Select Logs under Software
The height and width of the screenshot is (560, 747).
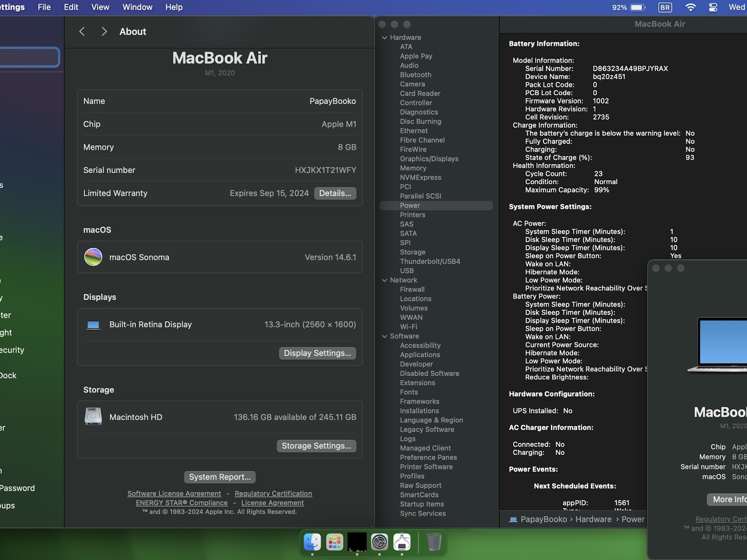click(407, 439)
